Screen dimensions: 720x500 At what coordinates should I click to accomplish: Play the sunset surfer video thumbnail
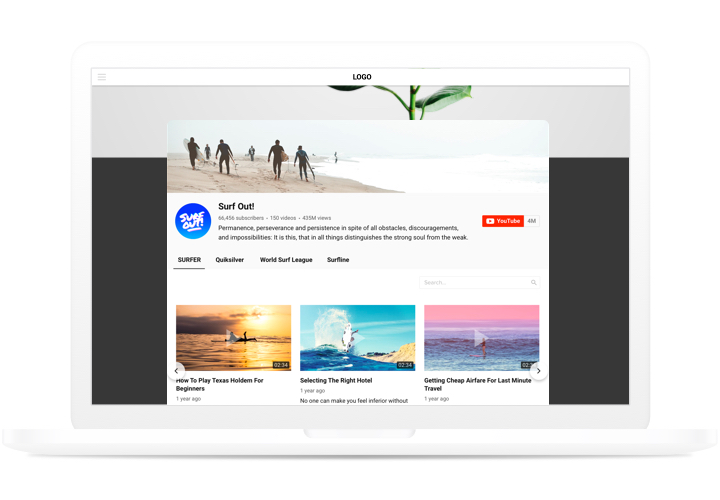[x=234, y=338]
